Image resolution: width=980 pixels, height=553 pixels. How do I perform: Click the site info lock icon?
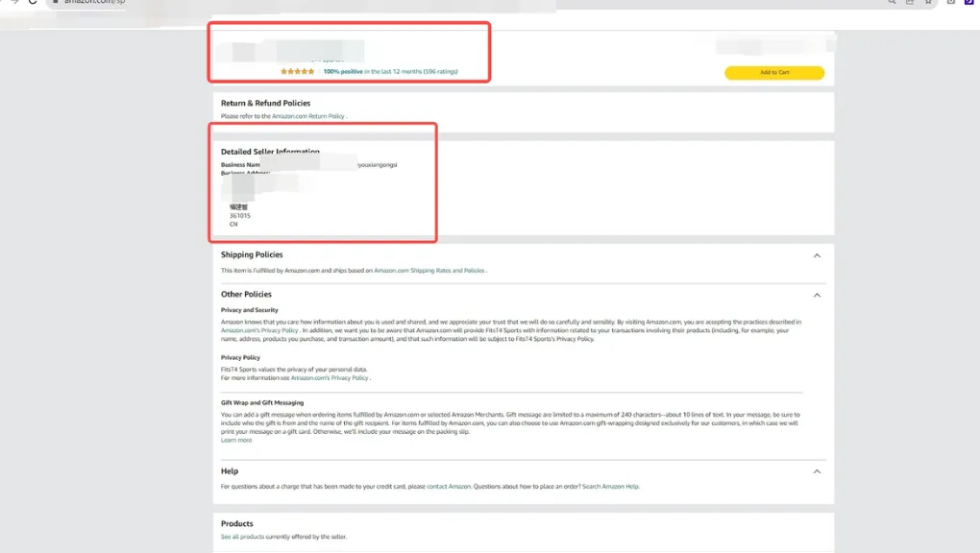(56, 2)
